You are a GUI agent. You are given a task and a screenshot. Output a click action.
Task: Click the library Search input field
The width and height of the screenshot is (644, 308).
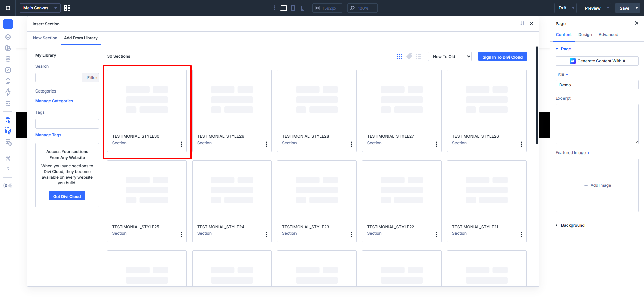click(58, 78)
